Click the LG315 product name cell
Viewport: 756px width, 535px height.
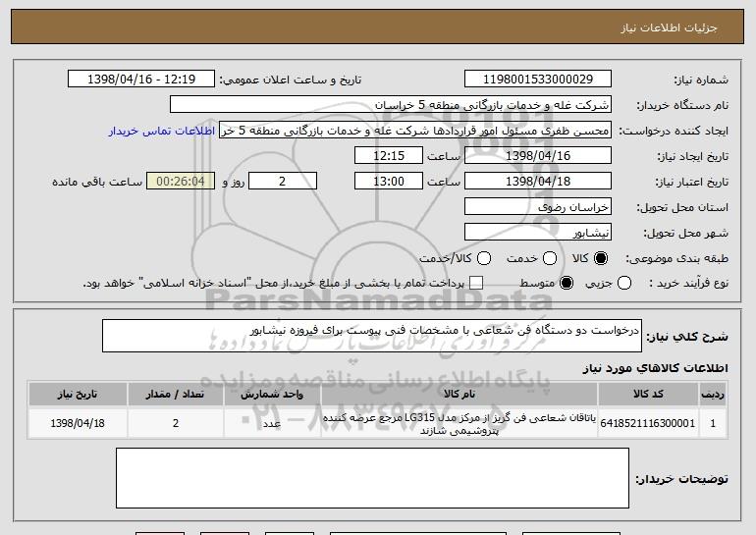[459, 423]
